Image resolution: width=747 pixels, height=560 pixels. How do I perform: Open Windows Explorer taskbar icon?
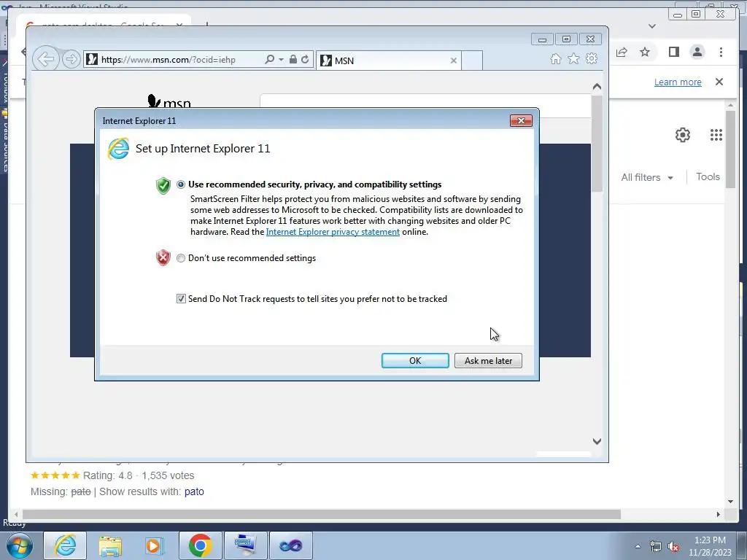pos(110,545)
